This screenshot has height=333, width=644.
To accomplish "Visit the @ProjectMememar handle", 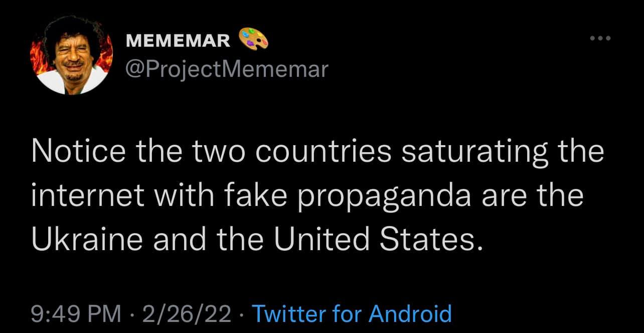I will [x=226, y=69].
